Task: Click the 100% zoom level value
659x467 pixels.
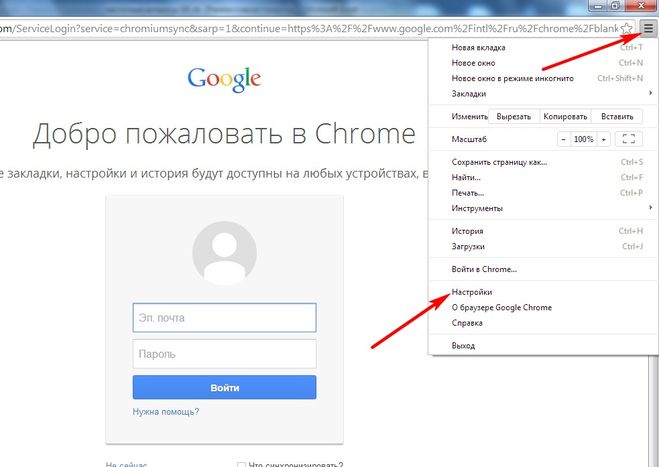Action: click(x=583, y=139)
